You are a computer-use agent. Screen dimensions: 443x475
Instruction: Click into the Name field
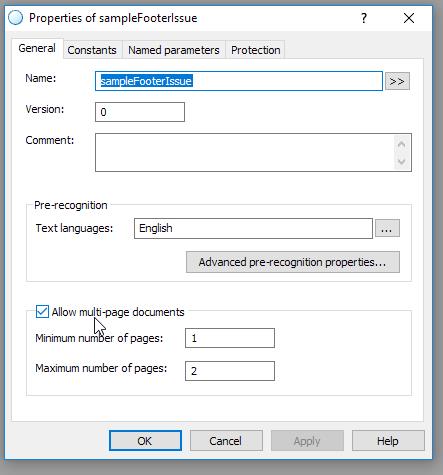239,81
